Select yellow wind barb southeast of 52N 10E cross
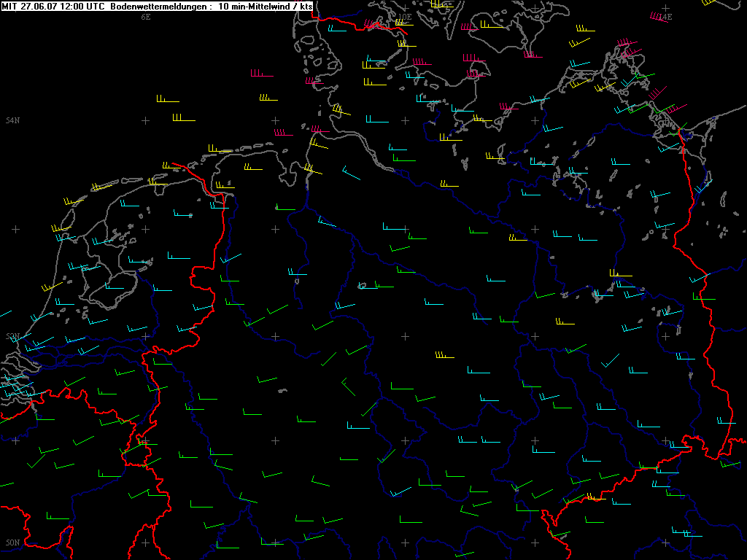This screenshot has width=747, height=560. [x=445, y=356]
